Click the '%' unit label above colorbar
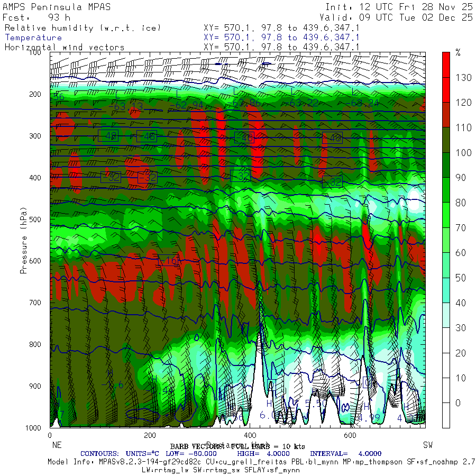The width and height of the screenshot is (476, 476). [x=458, y=52]
